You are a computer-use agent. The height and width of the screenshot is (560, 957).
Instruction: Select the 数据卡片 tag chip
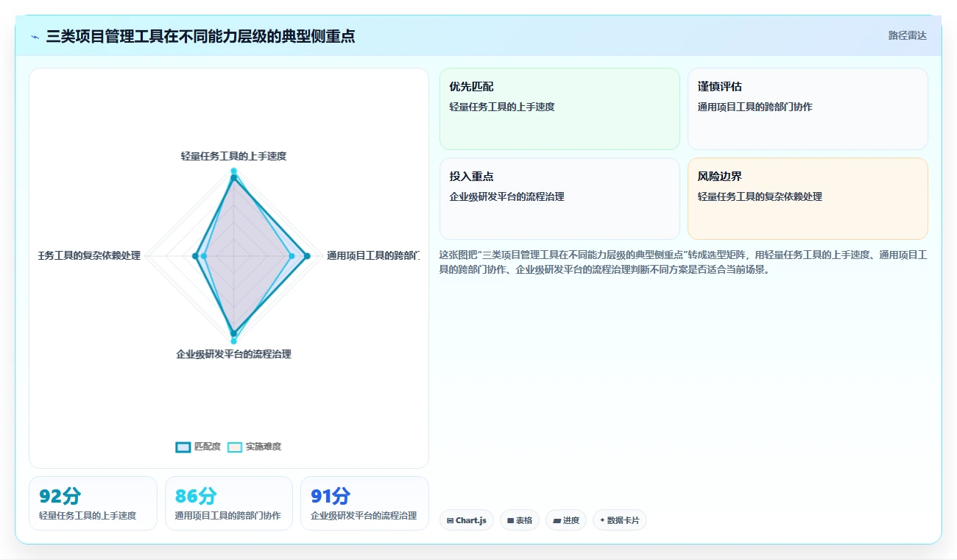pos(620,520)
